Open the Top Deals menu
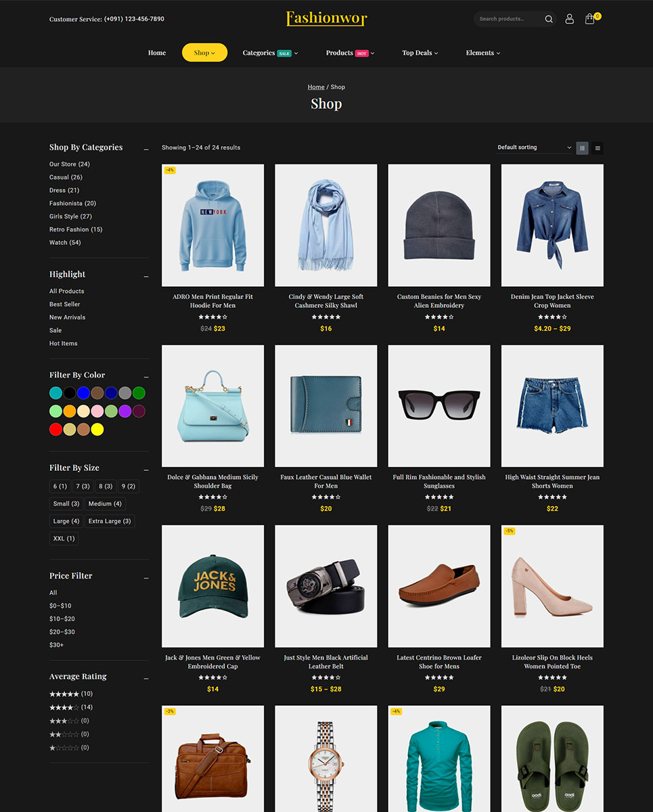653x812 pixels. [x=420, y=53]
